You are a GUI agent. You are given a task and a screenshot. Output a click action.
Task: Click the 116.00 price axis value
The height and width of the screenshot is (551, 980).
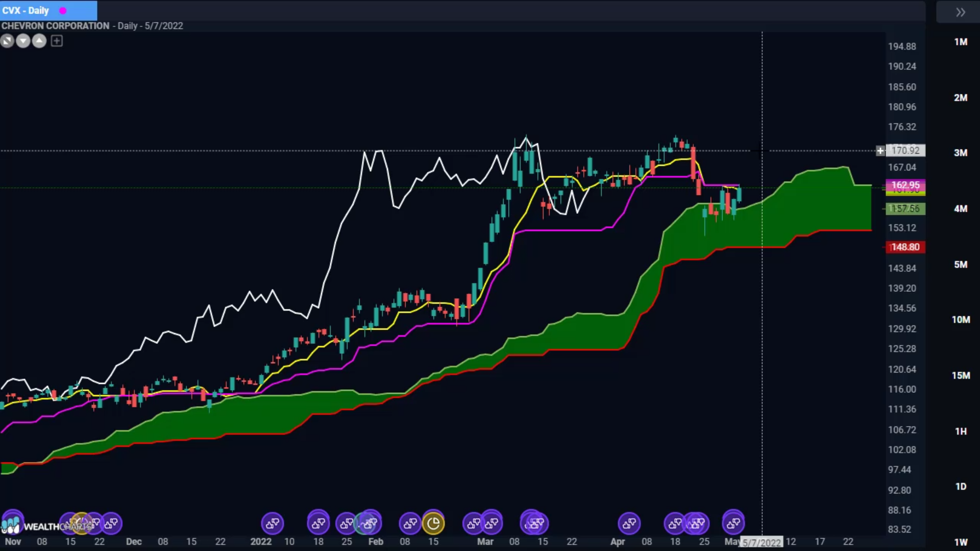902,389
